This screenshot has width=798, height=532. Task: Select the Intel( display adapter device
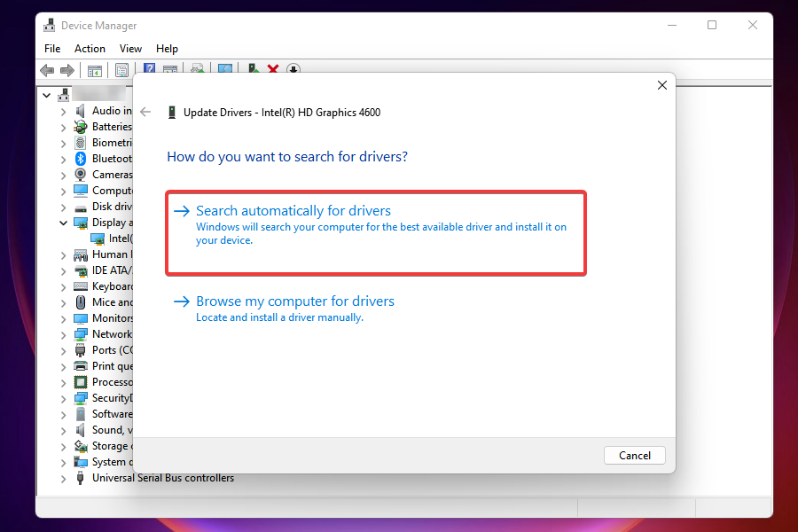click(x=120, y=239)
